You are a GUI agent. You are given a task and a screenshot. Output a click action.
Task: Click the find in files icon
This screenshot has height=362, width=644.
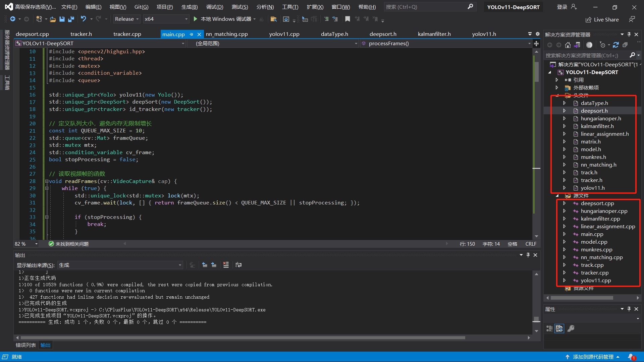[x=274, y=19]
